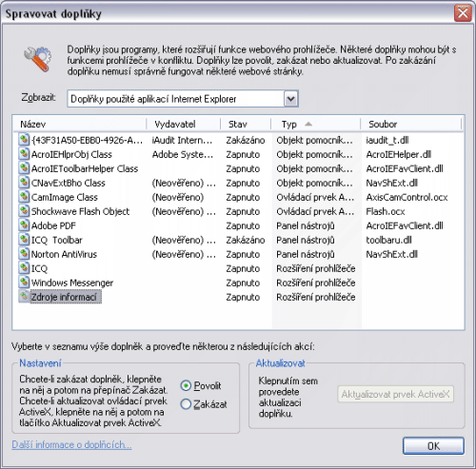
Task: Click the CamImage Class add-on icon
Action: (24, 197)
